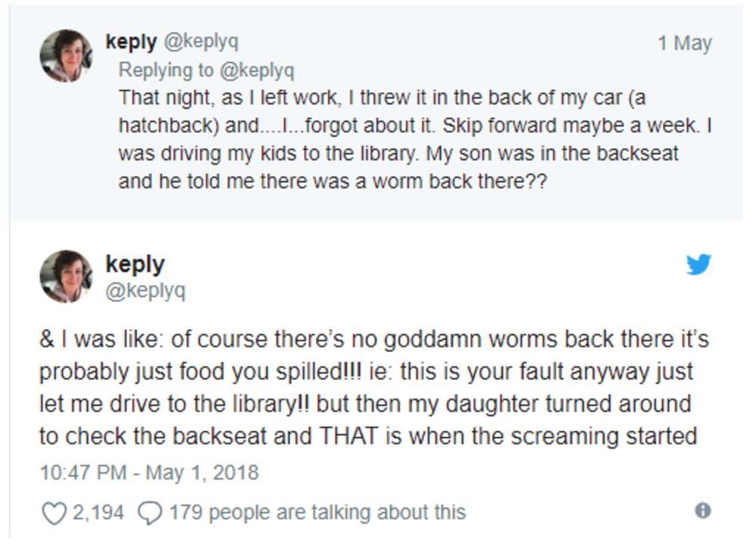Click the @keplyq mention after 'Replying to'
This screenshot has width=756, height=559.
point(256,70)
